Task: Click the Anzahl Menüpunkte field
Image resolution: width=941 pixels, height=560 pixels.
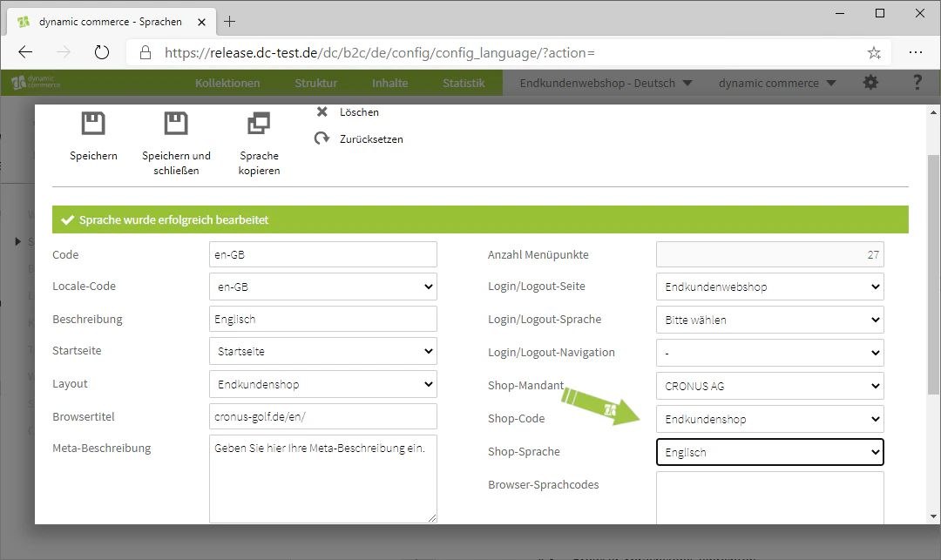Action: [770, 254]
